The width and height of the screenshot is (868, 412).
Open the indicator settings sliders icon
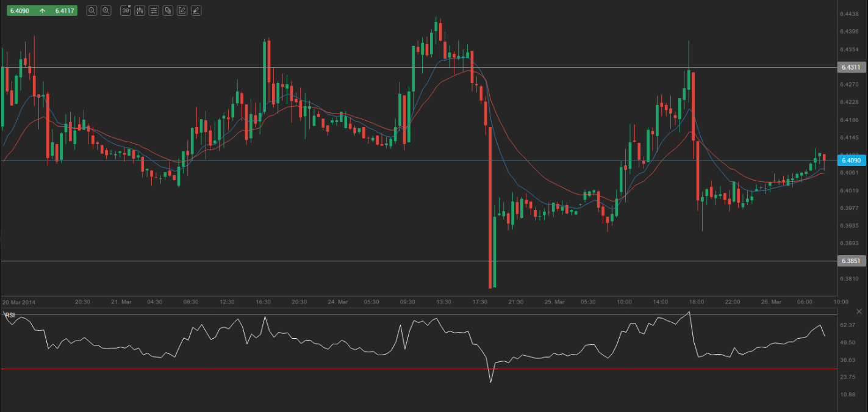pyautogui.click(x=154, y=10)
